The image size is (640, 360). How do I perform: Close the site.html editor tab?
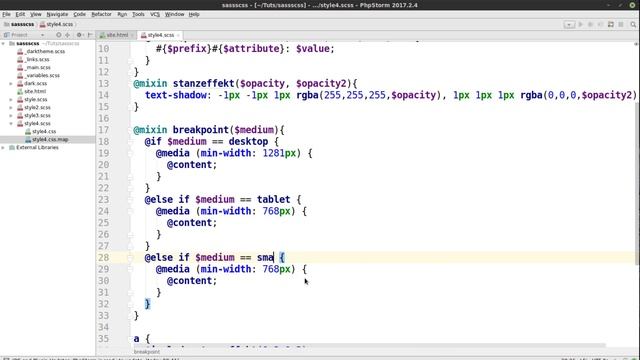pos(132,35)
